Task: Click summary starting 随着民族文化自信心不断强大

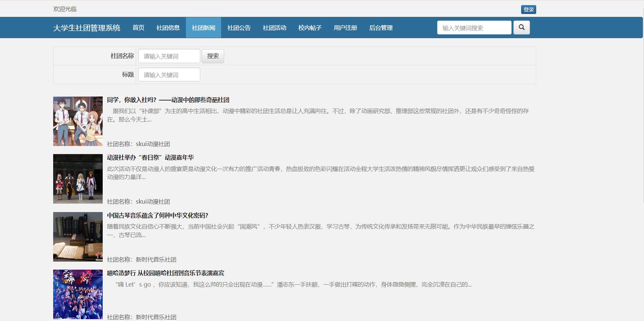Action: coord(321,231)
